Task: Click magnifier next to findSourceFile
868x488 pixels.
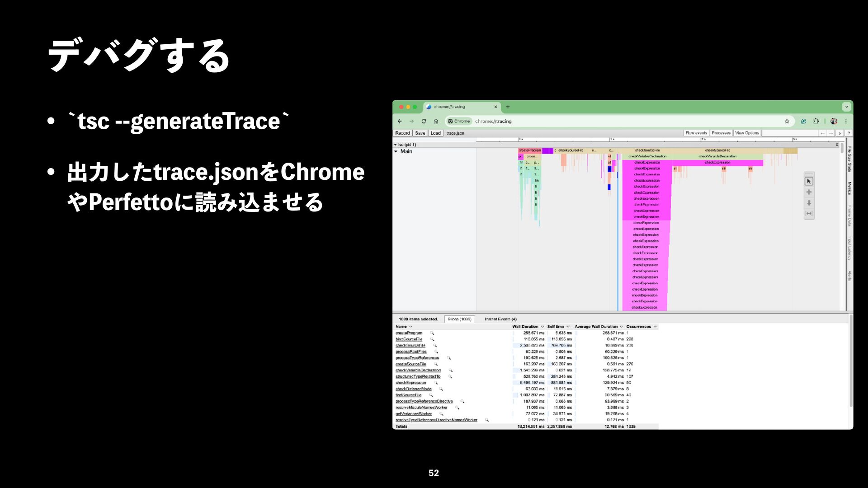Action: point(431,395)
